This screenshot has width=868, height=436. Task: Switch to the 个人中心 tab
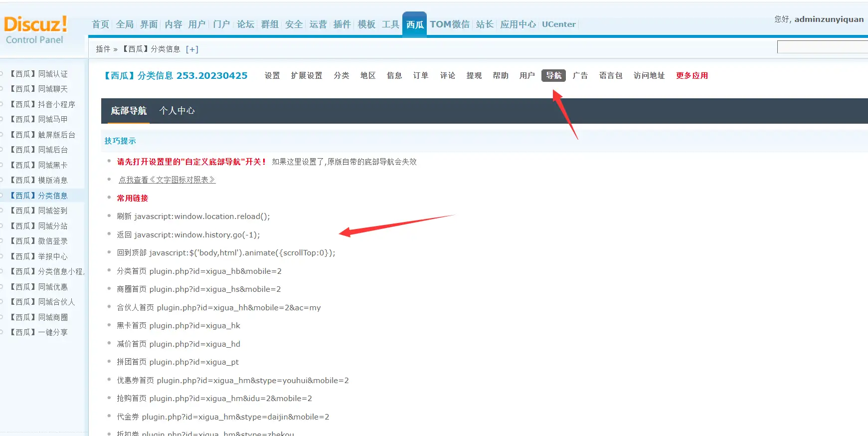point(176,111)
